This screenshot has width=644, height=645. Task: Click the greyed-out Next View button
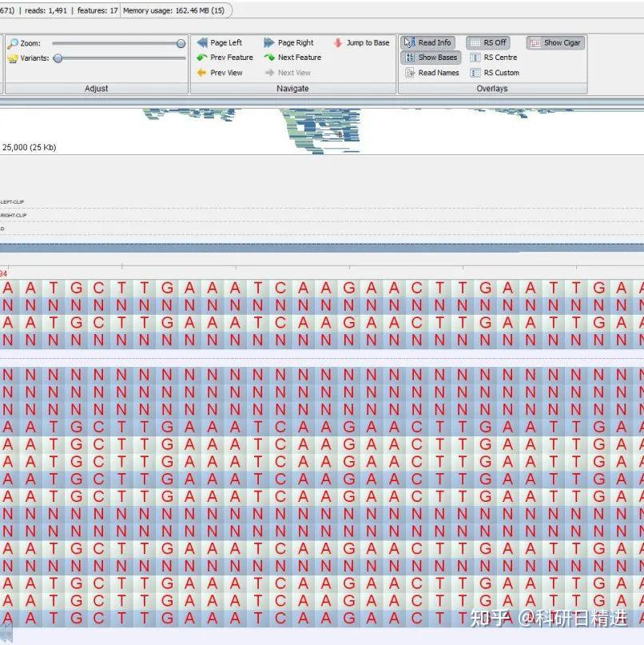(288, 73)
